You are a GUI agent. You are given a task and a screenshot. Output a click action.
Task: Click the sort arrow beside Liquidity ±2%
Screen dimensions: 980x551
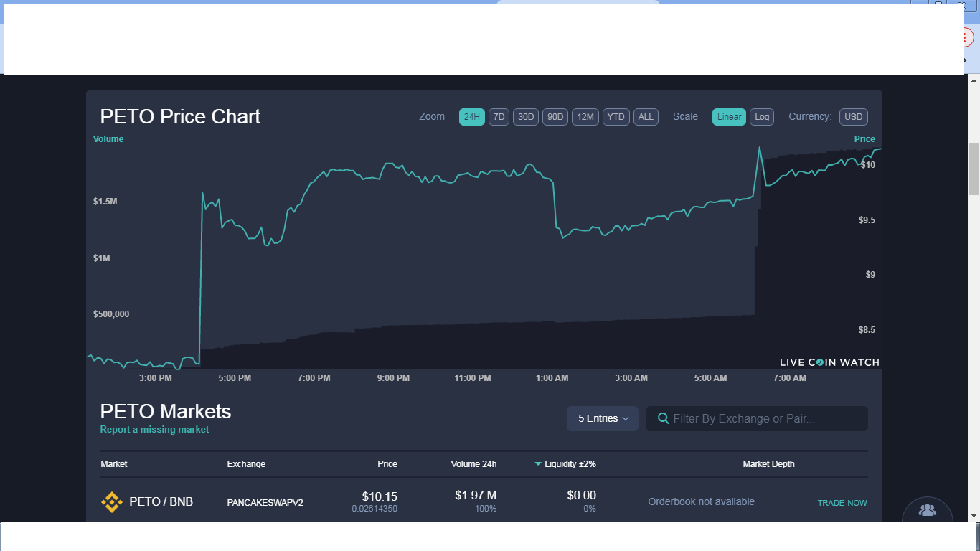point(538,464)
